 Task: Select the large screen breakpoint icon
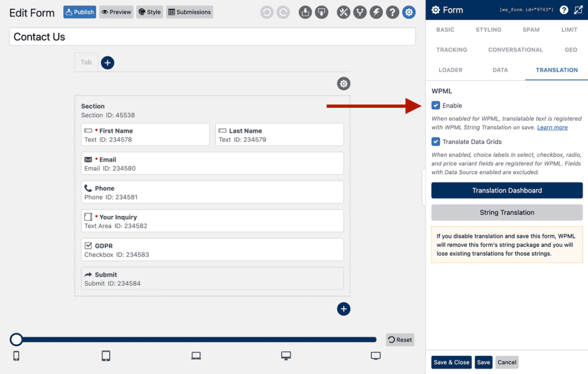coord(375,355)
